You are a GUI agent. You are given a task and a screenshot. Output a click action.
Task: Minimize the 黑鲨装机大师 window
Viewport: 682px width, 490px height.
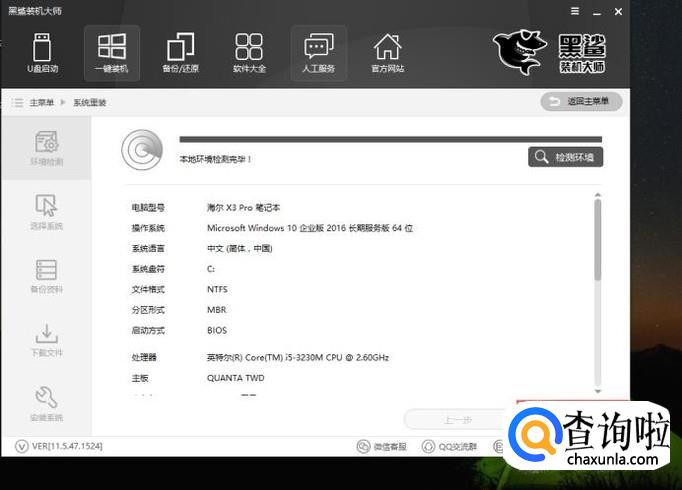click(x=597, y=12)
